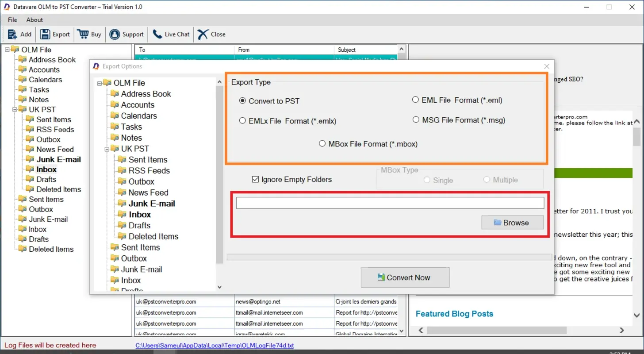Start a Live Chat via the phone icon
The image size is (644, 354).
point(156,34)
